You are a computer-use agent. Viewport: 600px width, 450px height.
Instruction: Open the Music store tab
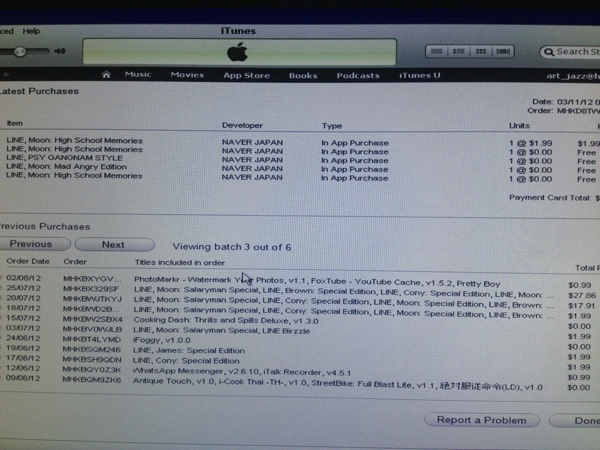(138, 75)
